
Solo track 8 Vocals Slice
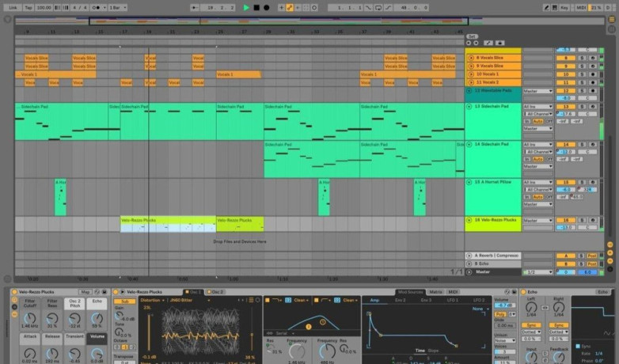point(582,58)
